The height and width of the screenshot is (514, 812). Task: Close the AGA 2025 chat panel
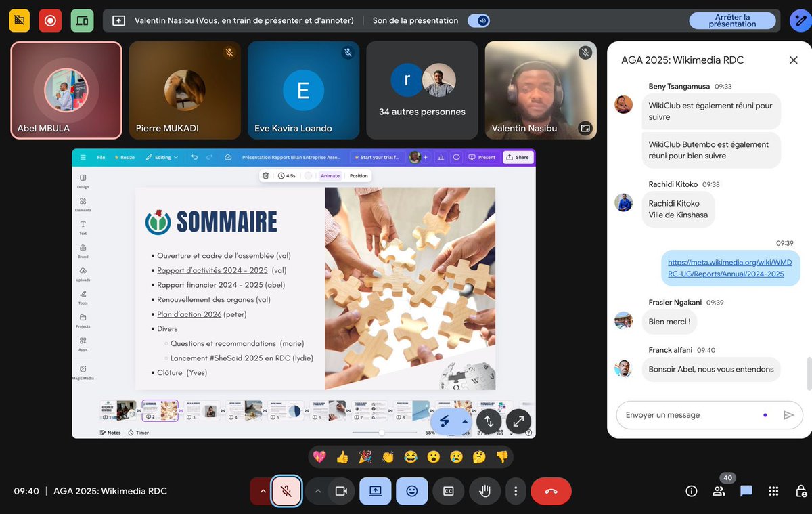click(x=793, y=60)
